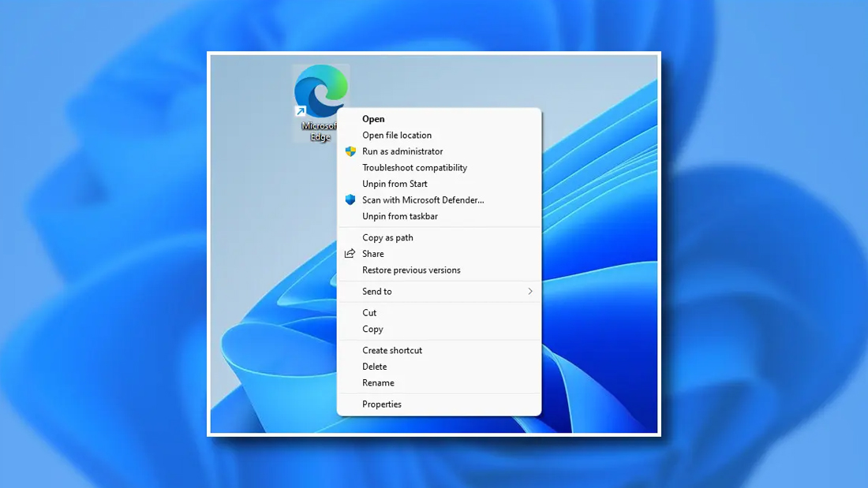The width and height of the screenshot is (868, 488).
Task: Click the shield icon beside Run as administrator
Action: (350, 151)
